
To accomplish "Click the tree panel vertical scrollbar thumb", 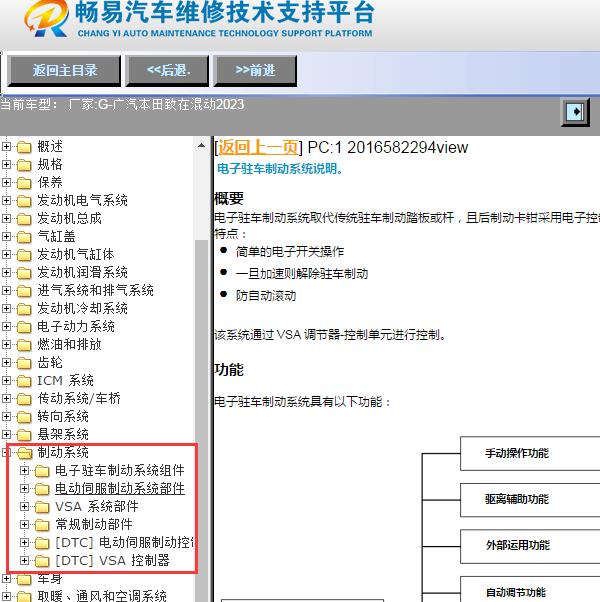I will [x=201, y=420].
